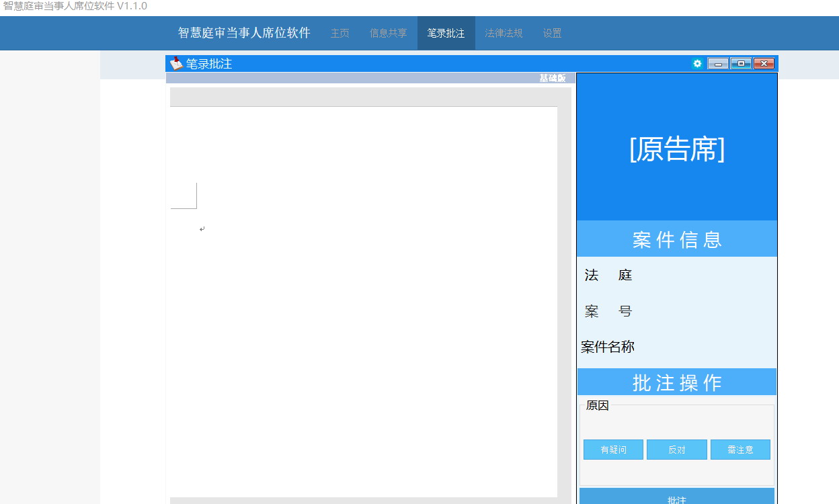Open the 设置 menu item
Image resolution: width=839 pixels, height=504 pixels.
pos(552,33)
